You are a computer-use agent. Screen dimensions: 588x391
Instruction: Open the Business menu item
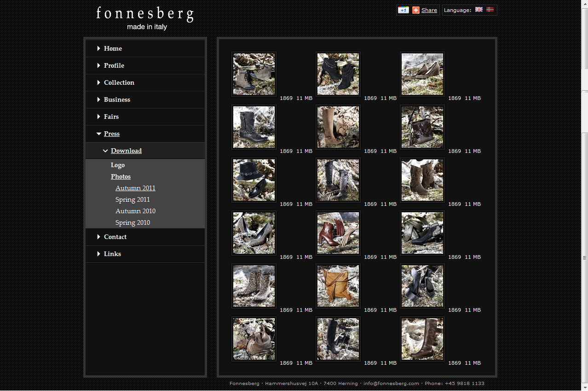click(117, 99)
